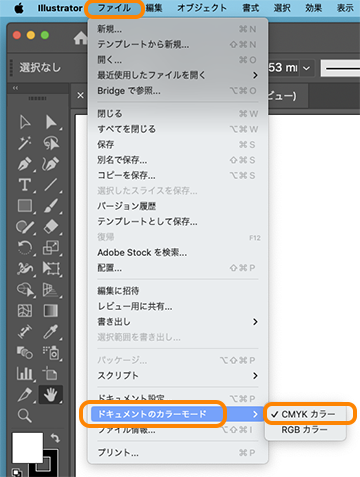Image resolution: width=360 pixels, height=477 pixels.
Task: Open the 編集 menu
Action: pos(154,8)
